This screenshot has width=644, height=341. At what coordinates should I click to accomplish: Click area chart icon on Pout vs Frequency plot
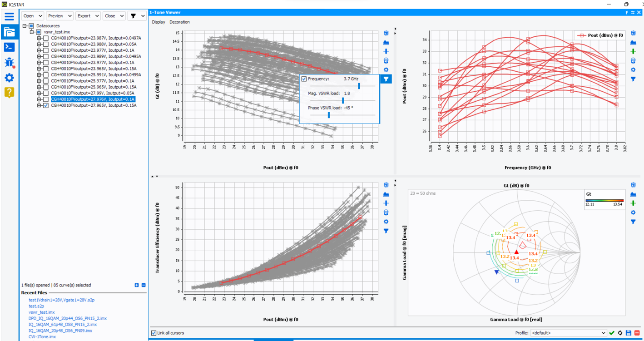[633, 42]
